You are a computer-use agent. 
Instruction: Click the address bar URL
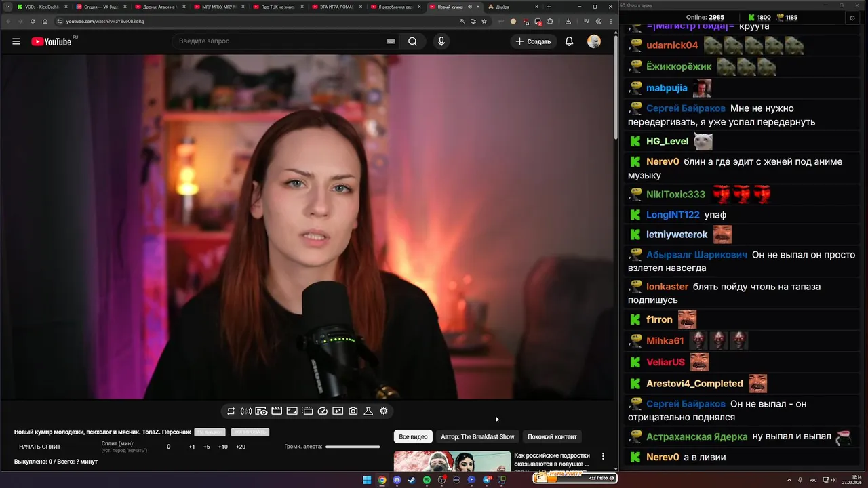click(x=105, y=21)
